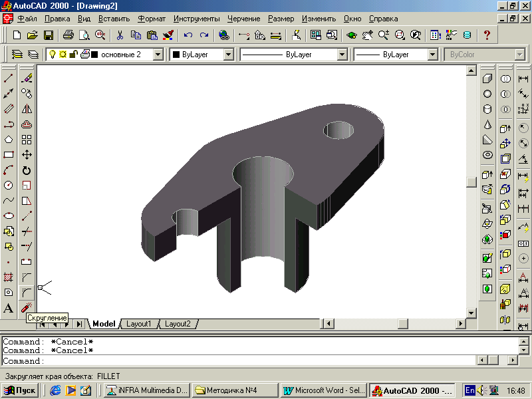The width and height of the screenshot is (532, 399).
Task: Create a solid Box from Solids toolbar
Action: tap(487, 78)
